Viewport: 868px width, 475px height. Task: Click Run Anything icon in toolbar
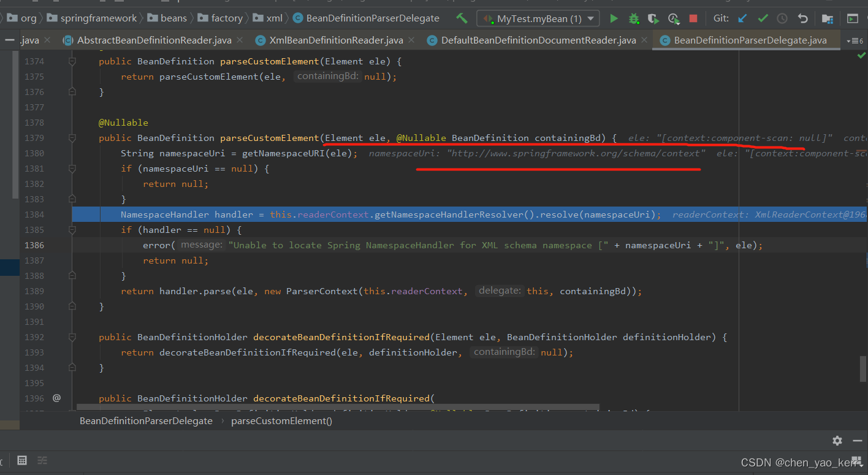[852, 18]
